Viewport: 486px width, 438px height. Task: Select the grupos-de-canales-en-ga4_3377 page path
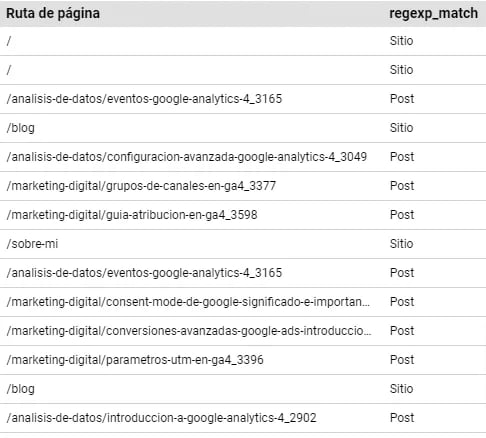pos(141,186)
